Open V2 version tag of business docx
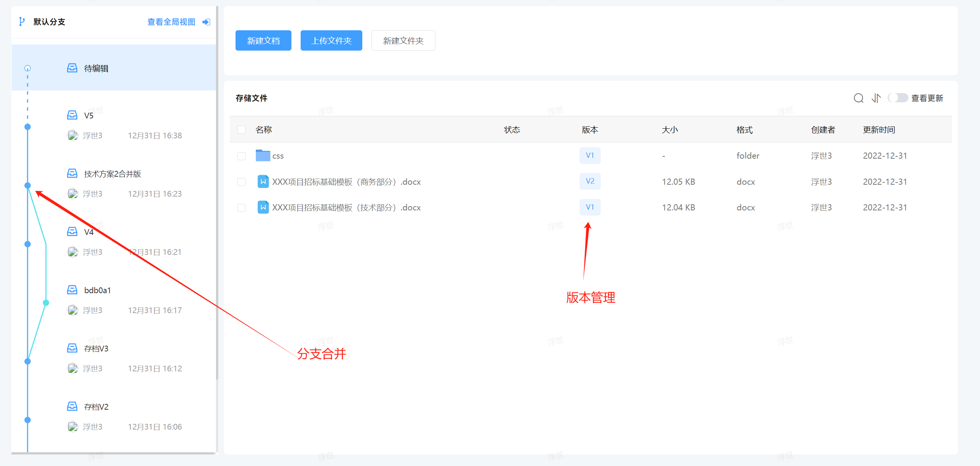The width and height of the screenshot is (980, 466). tap(590, 181)
